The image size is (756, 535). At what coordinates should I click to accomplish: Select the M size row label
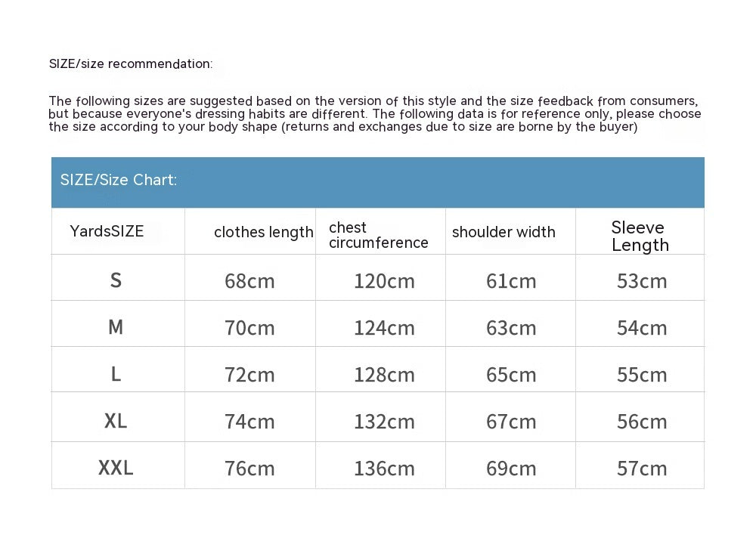coord(116,327)
